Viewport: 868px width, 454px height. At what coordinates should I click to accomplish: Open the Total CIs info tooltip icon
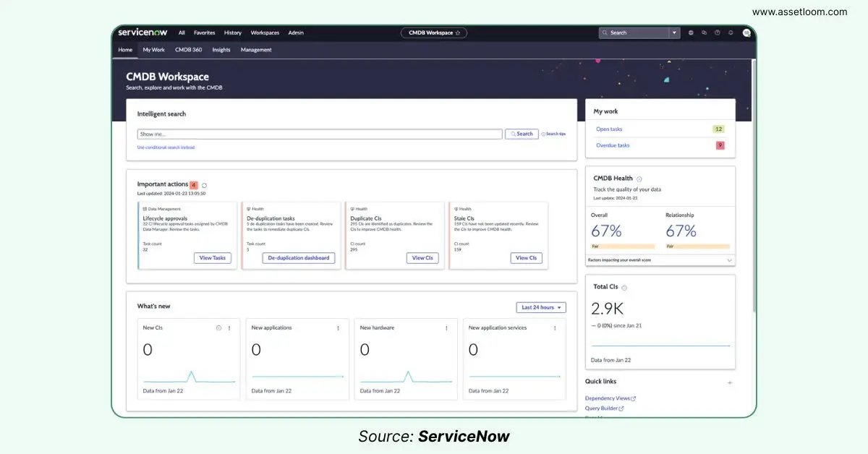click(x=624, y=287)
